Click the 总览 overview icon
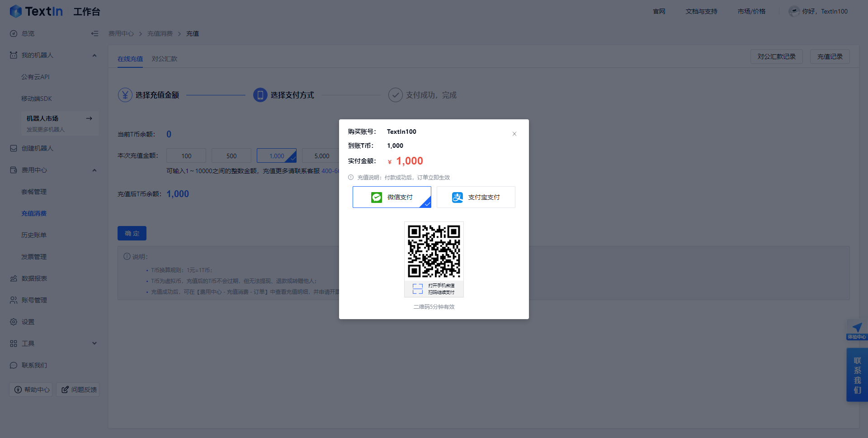This screenshot has height=438, width=868. point(14,33)
